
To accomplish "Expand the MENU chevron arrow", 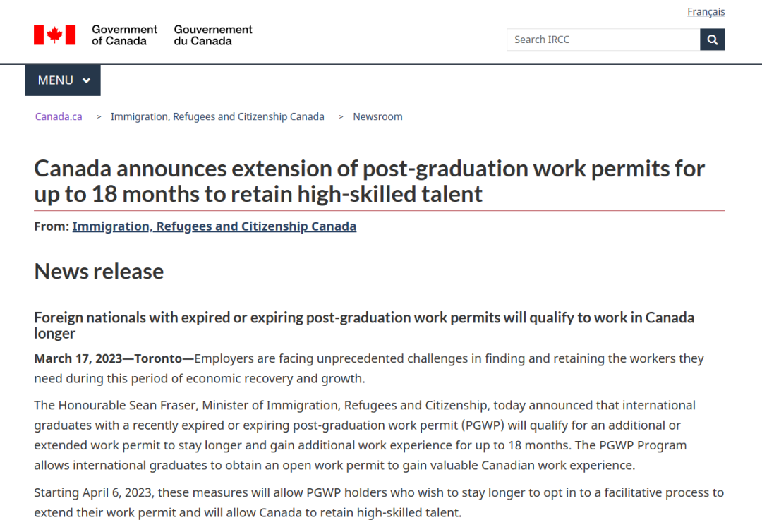I will (86, 80).
